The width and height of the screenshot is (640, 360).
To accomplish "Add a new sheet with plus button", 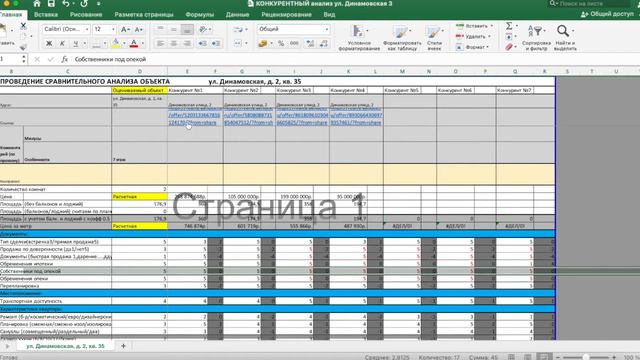I will 123,346.
